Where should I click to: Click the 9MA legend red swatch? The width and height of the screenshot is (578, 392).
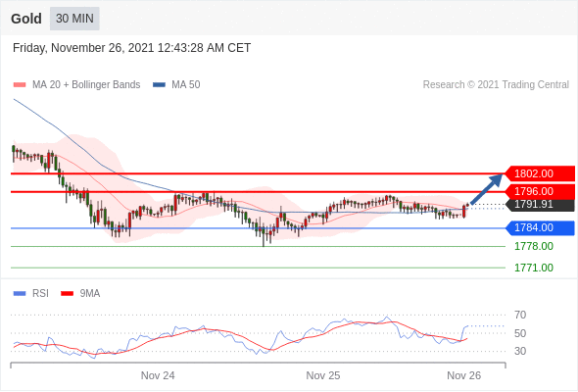67,294
